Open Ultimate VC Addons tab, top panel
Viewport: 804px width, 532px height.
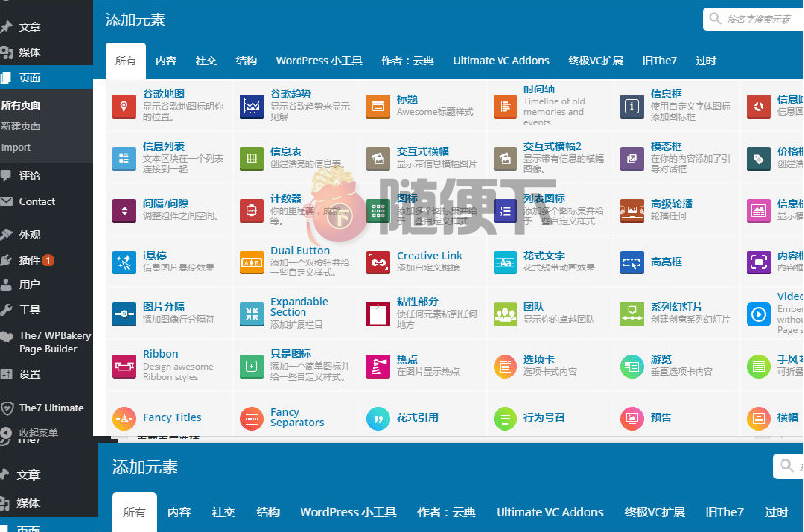click(x=501, y=61)
